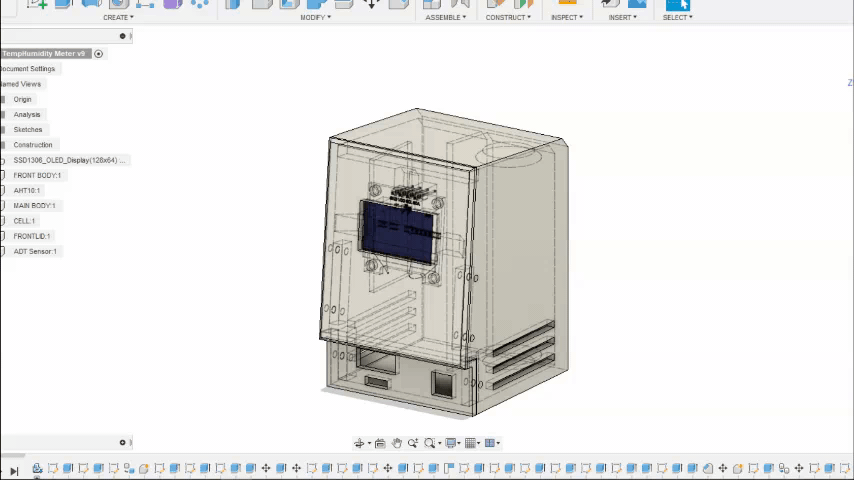Select CELL:1 component in browser
Screen dimensions: 854x480
24,221
